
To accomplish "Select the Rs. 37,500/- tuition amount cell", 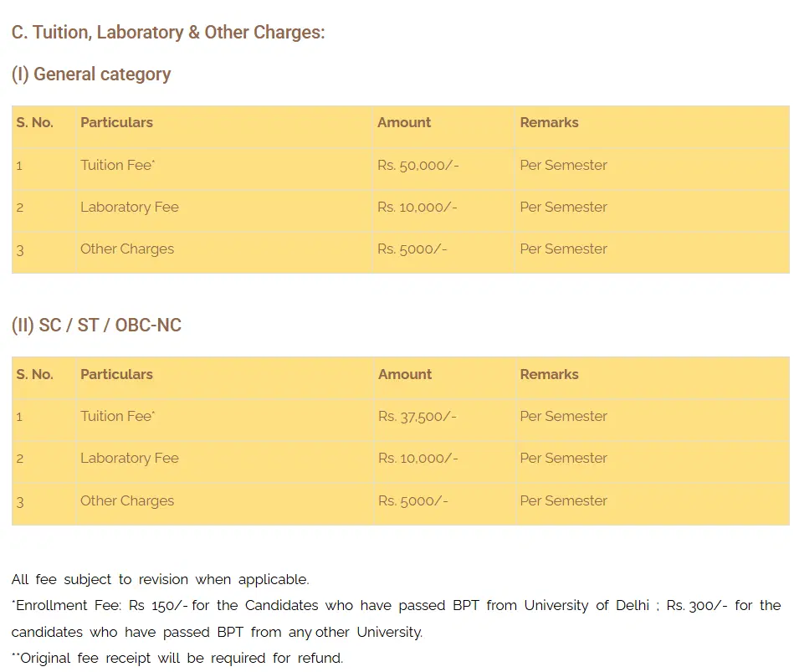I will pos(417,417).
